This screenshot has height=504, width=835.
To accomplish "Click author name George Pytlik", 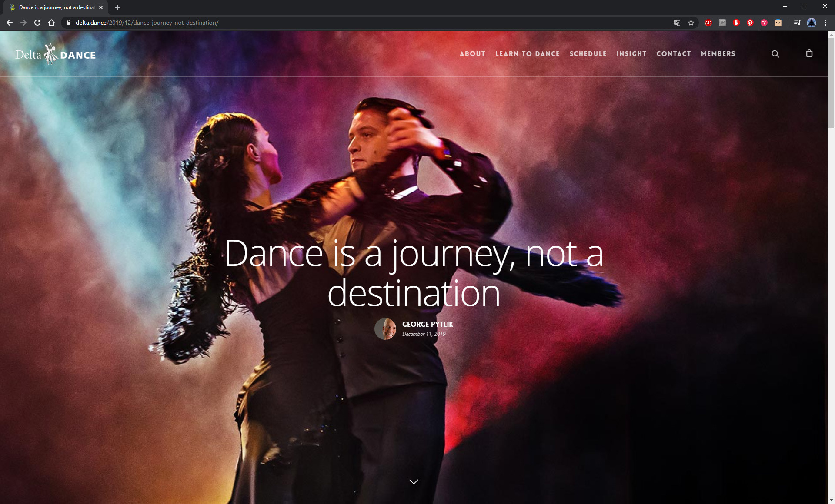I will click(428, 324).
